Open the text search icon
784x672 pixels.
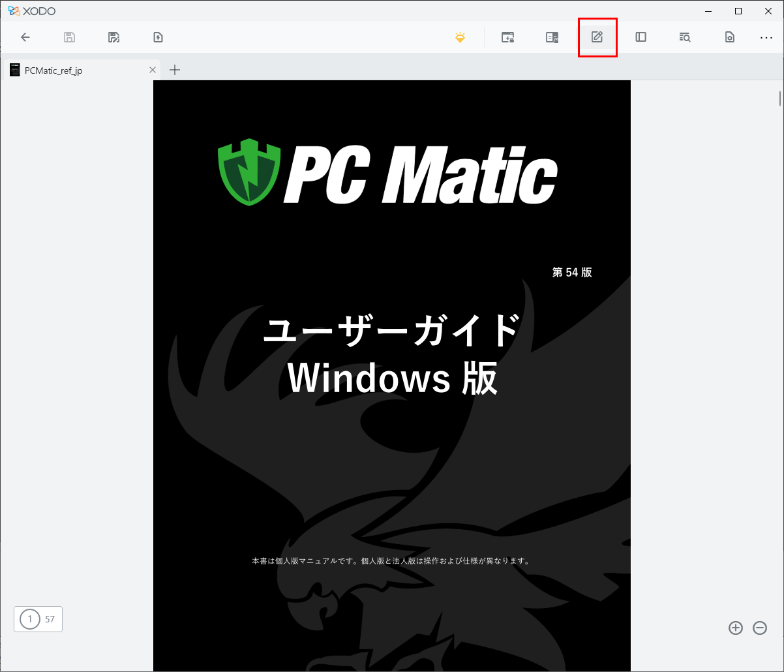[x=685, y=37]
